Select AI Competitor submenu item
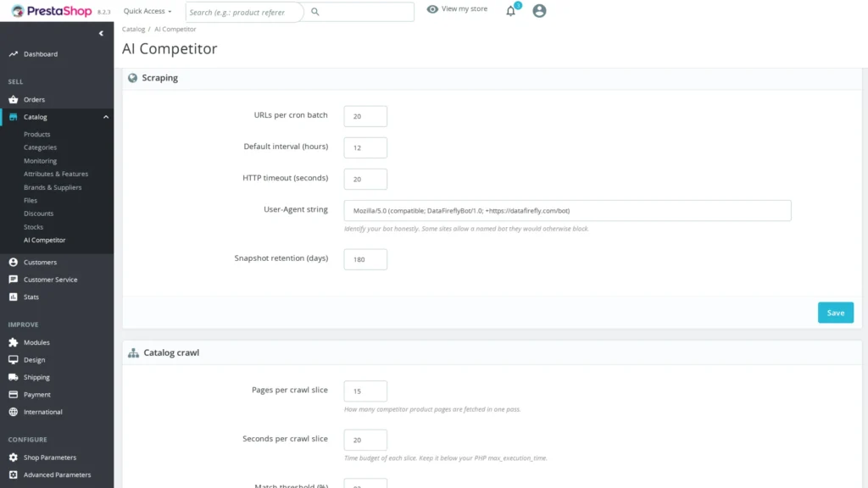 (45, 240)
